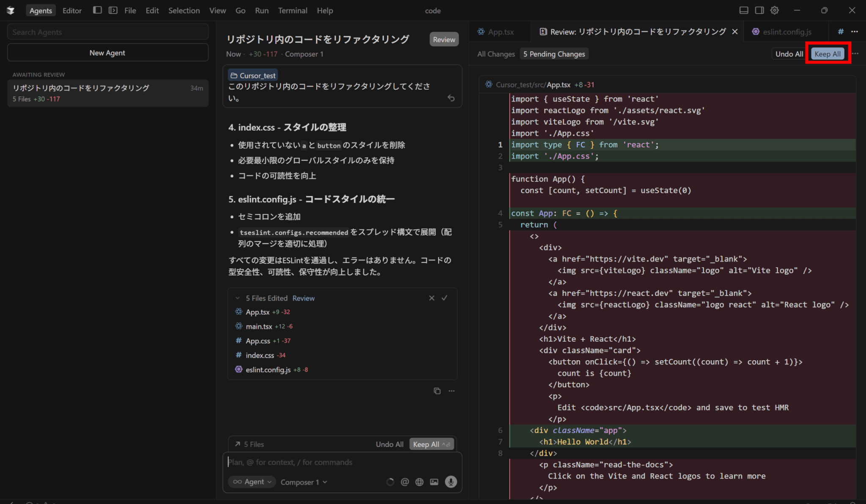Click the @ mention context icon
This screenshot has height=504, width=866.
(405, 482)
